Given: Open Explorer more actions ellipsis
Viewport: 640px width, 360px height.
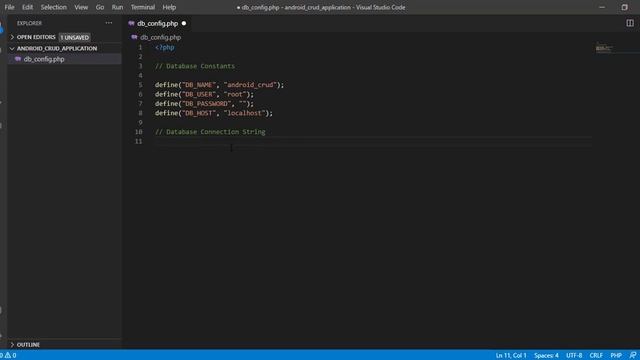Looking at the screenshot, I should (x=109, y=23).
